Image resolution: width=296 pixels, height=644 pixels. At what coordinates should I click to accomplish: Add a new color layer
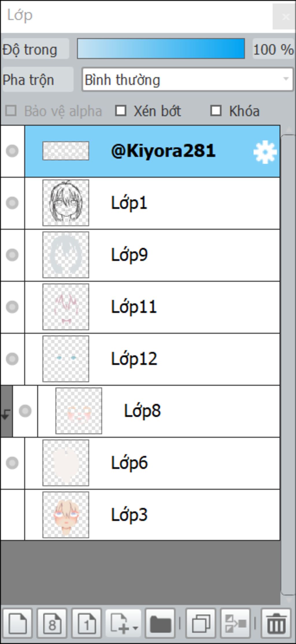(18, 623)
